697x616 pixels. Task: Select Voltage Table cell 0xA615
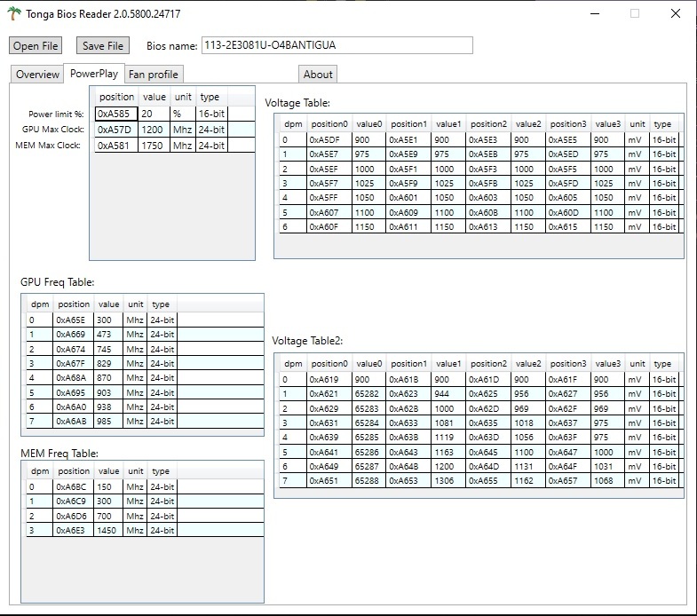568,226
